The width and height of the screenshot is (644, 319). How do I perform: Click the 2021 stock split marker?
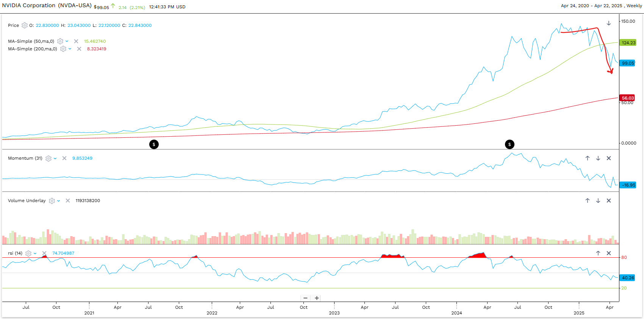(154, 144)
